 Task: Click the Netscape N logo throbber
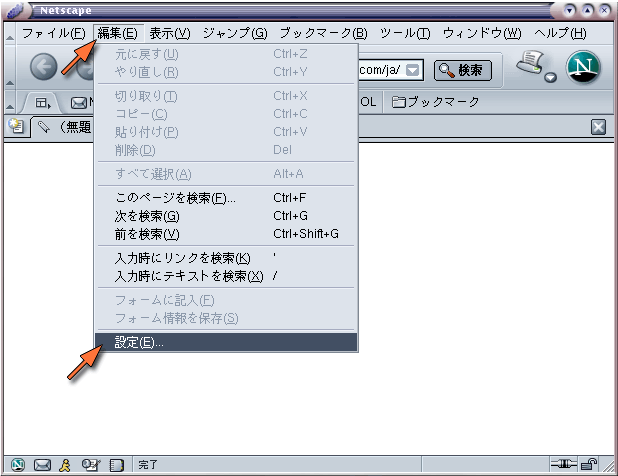pyautogui.click(x=583, y=67)
